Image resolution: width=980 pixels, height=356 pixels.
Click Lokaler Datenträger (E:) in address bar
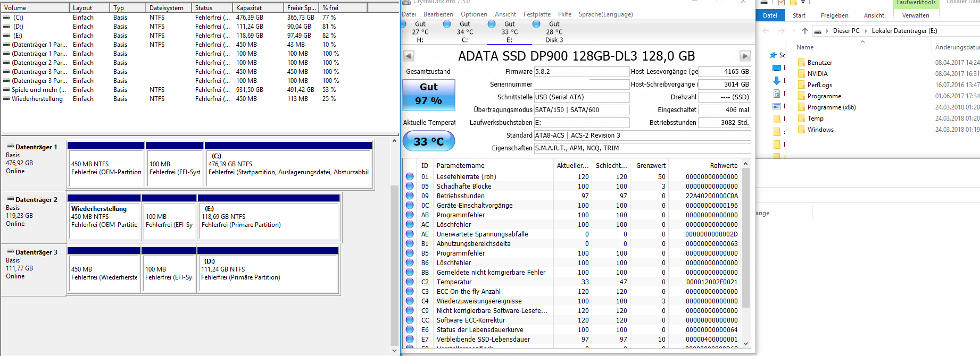pos(904,31)
